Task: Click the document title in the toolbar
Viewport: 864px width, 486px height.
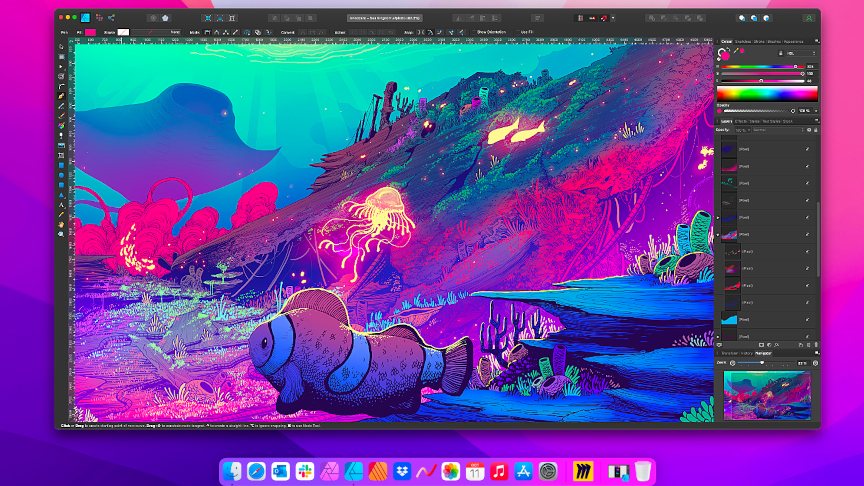Action: click(385, 18)
